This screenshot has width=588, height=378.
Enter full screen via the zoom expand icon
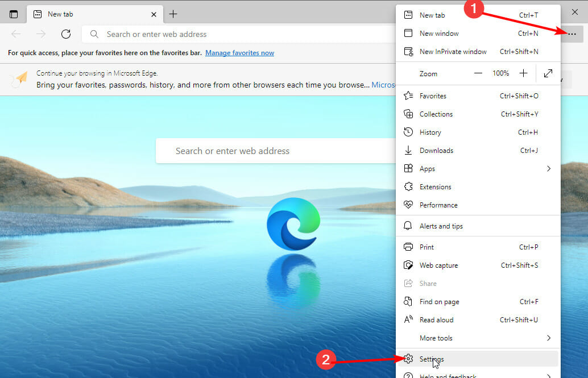coord(548,73)
